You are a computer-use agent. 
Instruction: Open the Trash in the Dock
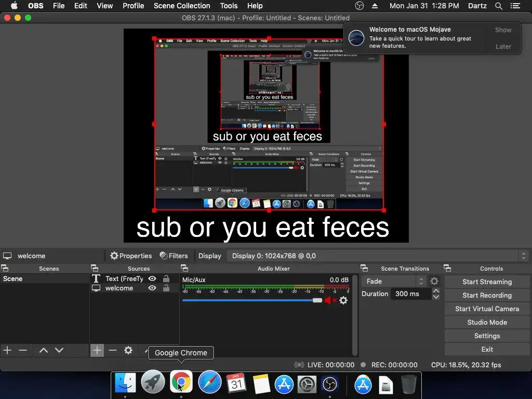(408, 384)
